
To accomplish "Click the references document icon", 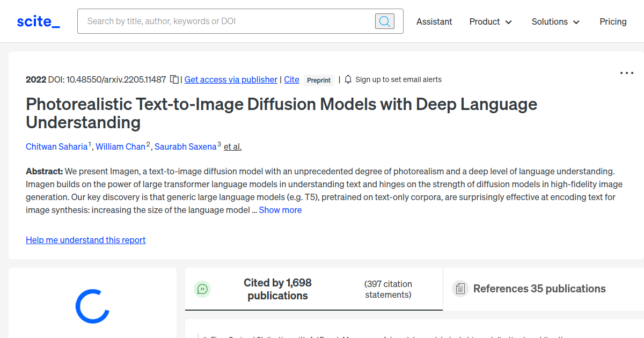I will [x=460, y=288].
